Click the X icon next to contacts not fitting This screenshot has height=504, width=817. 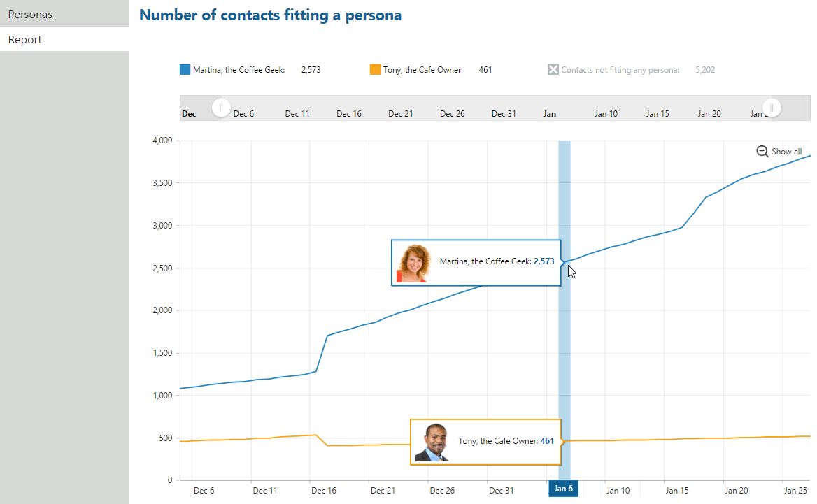pyautogui.click(x=553, y=69)
